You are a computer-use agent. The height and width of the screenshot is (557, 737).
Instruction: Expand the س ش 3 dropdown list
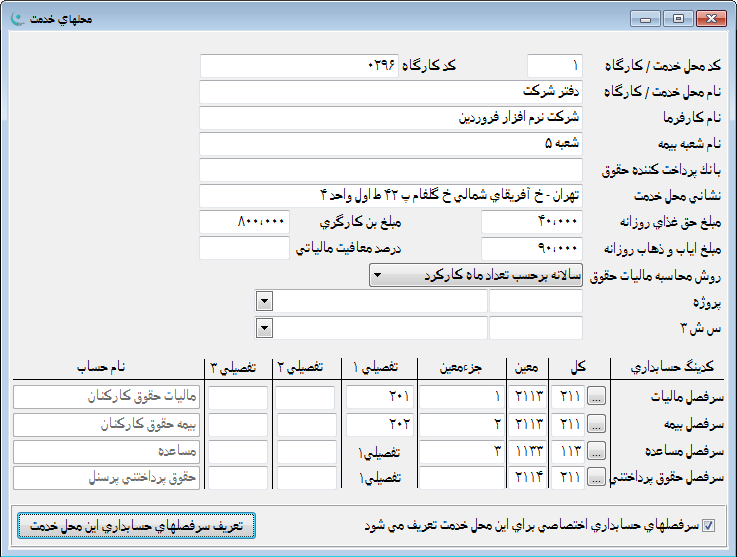(264, 328)
